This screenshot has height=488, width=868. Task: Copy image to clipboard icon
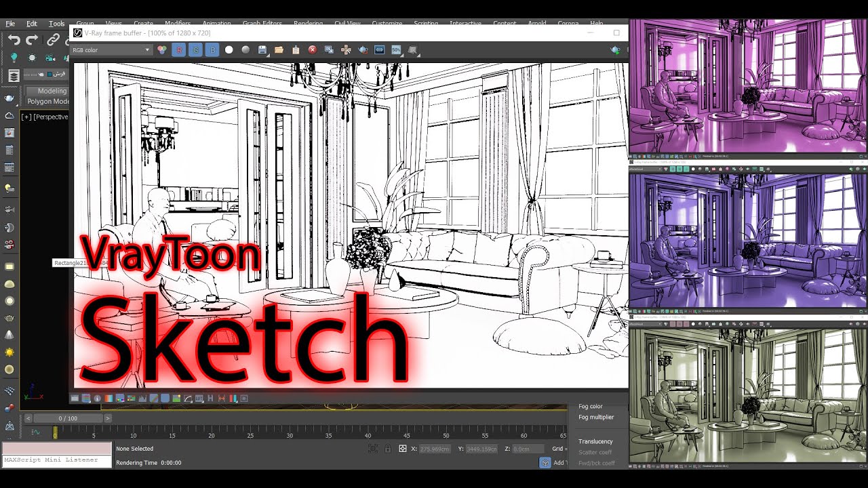[296, 50]
